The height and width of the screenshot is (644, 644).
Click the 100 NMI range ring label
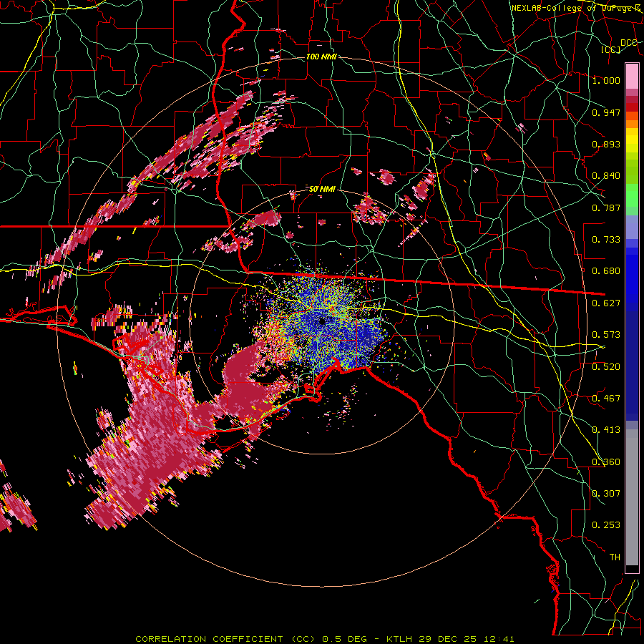(x=321, y=57)
